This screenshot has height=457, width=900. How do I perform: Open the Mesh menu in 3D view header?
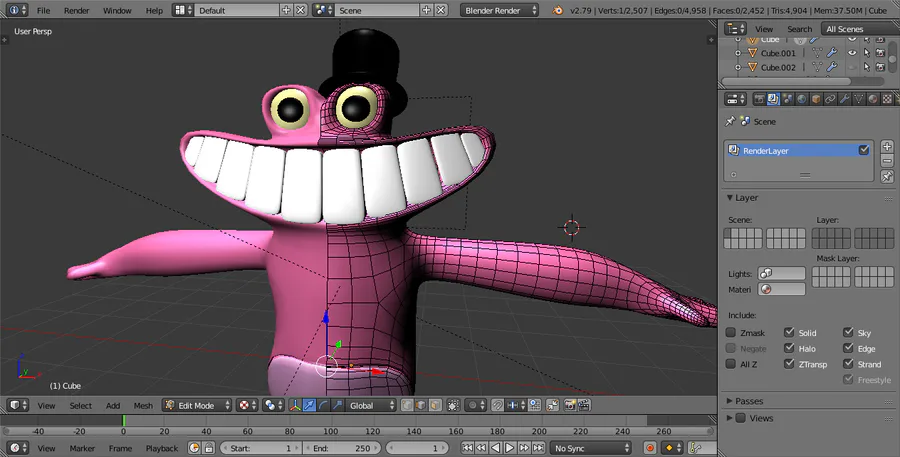click(x=143, y=405)
